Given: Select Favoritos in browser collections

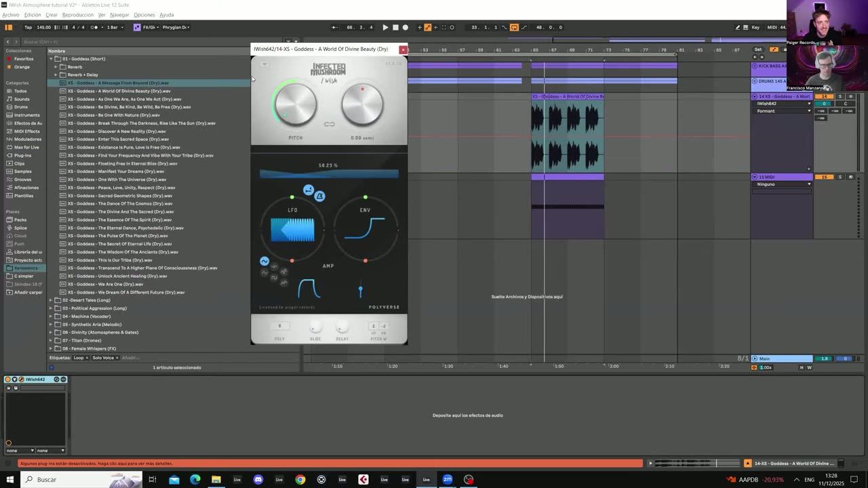Looking at the screenshot, I should click(x=24, y=59).
